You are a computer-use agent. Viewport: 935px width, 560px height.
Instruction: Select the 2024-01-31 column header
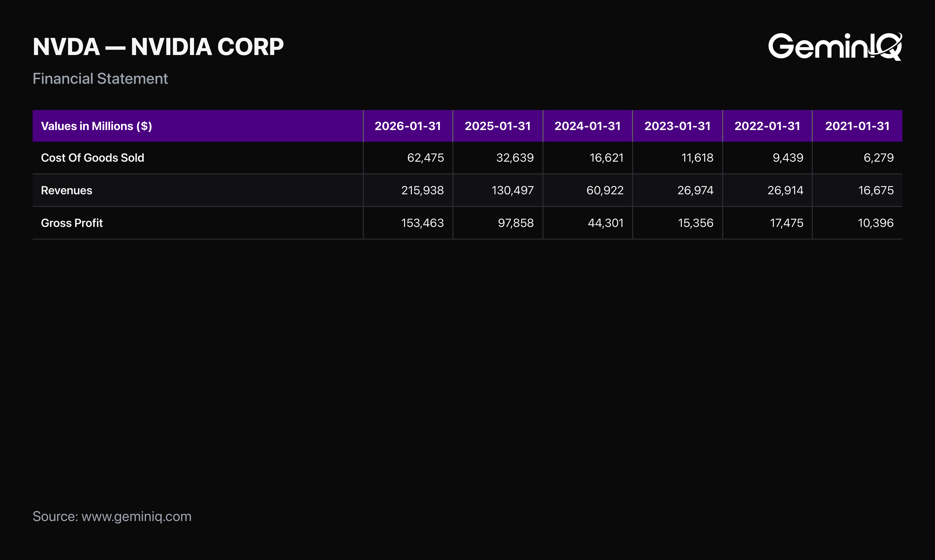pos(587,126)
